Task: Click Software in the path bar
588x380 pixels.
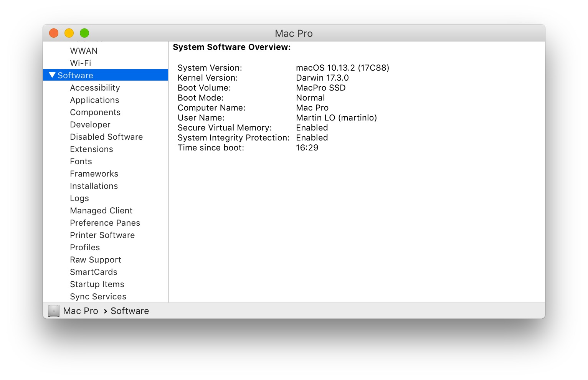Action: 130,311
